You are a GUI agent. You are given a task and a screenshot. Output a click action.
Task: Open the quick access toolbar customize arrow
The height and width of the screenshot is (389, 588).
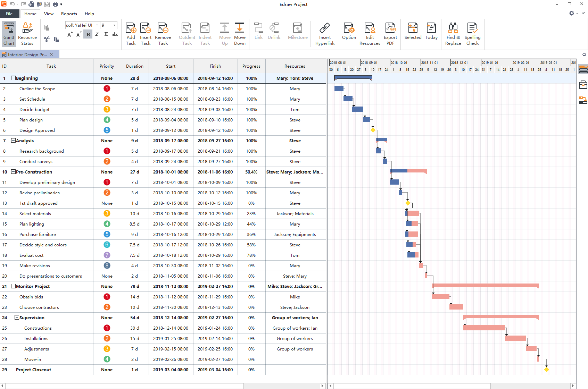tap(61, 4)
